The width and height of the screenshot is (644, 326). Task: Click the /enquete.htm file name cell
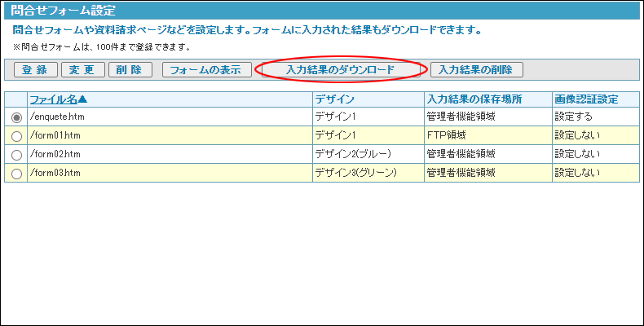(55, 117)
